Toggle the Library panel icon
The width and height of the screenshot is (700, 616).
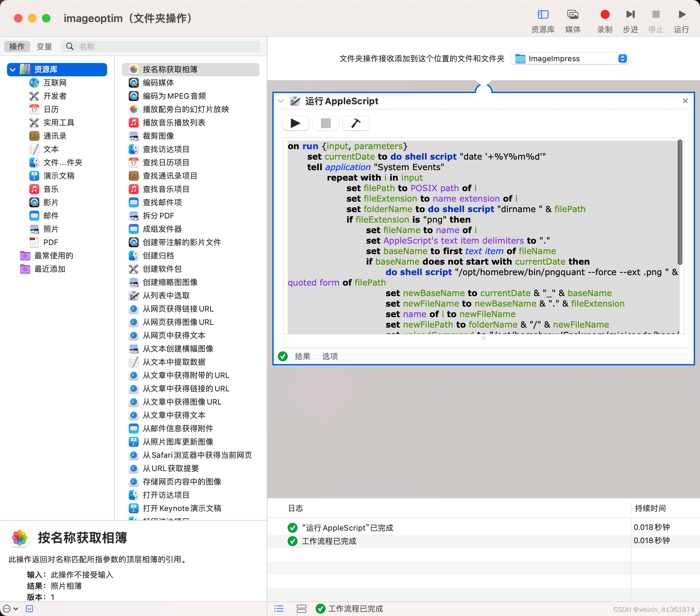[543, 15]
